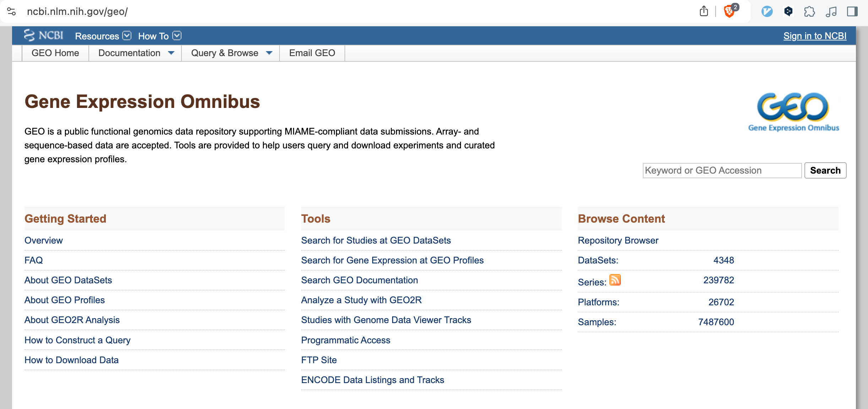
Task: Click the Platforms: label link
Action: 598,302
